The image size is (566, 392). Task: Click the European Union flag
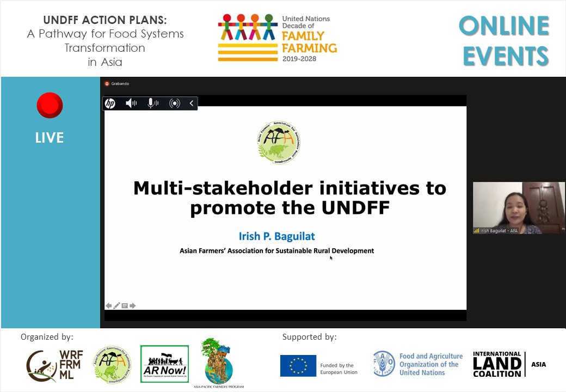pyautogui.click(x=298, y=366)
